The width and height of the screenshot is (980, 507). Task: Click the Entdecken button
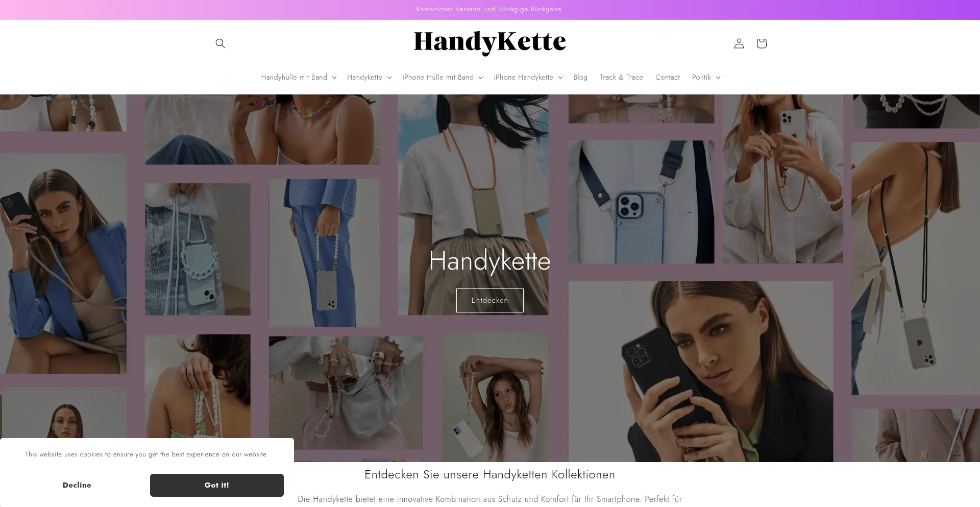click(x=489, y=300)
